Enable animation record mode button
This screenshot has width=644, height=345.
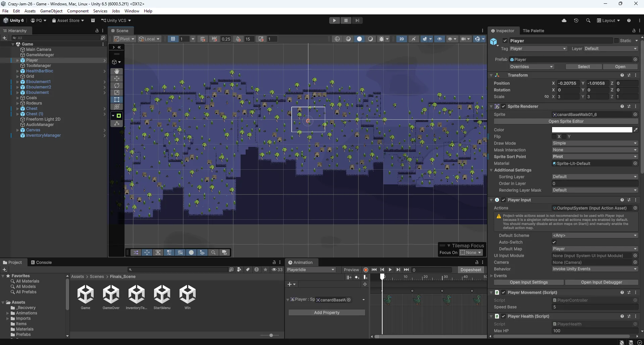click(366, 270)
